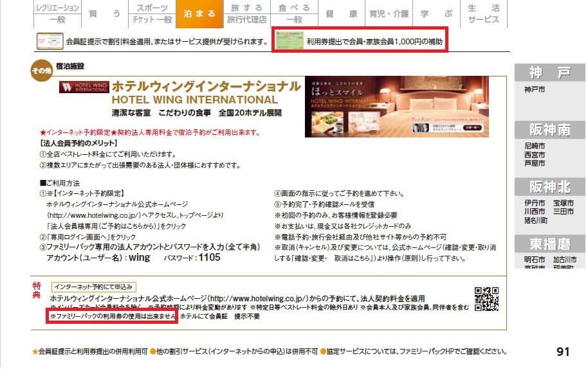This screenshot has width=588, height=381.
Task: Choose 三田市 in the region list
Action: click(564, 211)
